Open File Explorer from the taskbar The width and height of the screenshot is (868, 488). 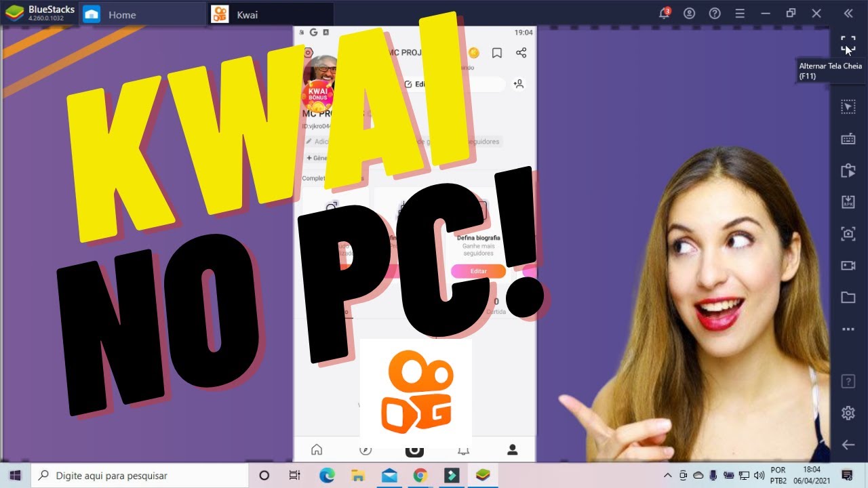[x=358, y=475]
